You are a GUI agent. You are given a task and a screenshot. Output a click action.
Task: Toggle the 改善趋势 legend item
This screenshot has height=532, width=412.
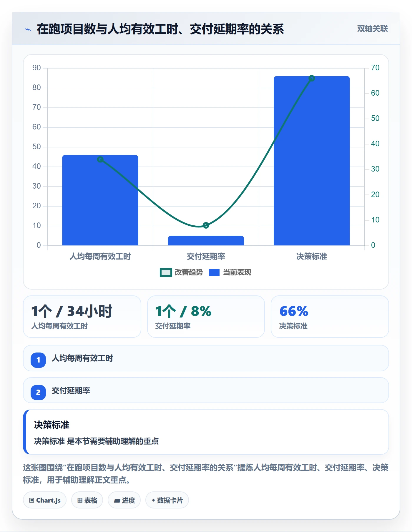click(x=181, y=272)
